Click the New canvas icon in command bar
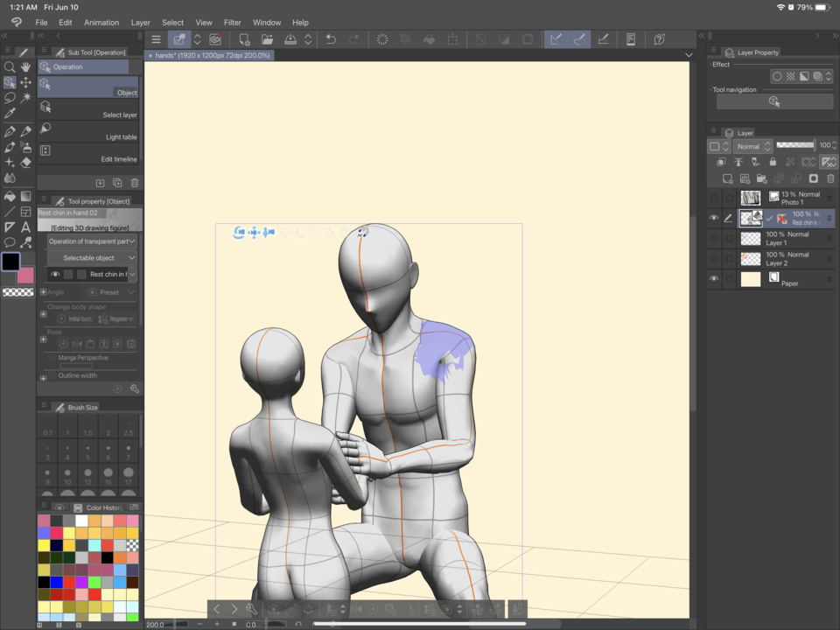 (244, 39)
